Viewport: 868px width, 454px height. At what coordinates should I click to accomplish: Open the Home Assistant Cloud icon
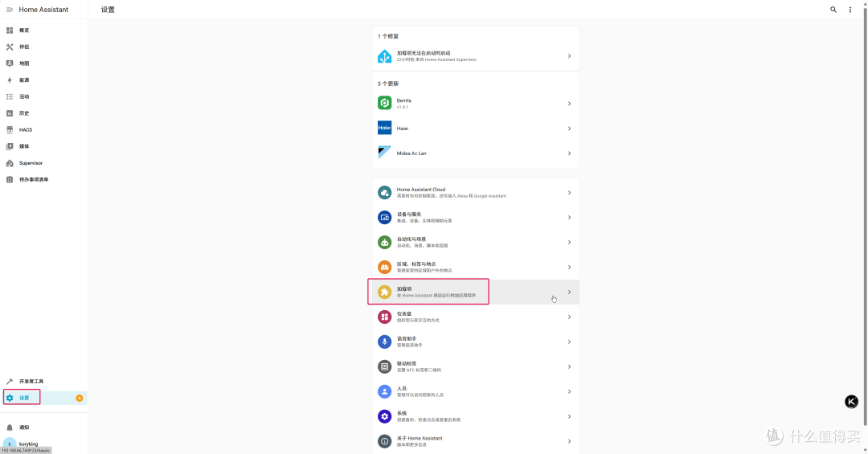pos(384,193)
